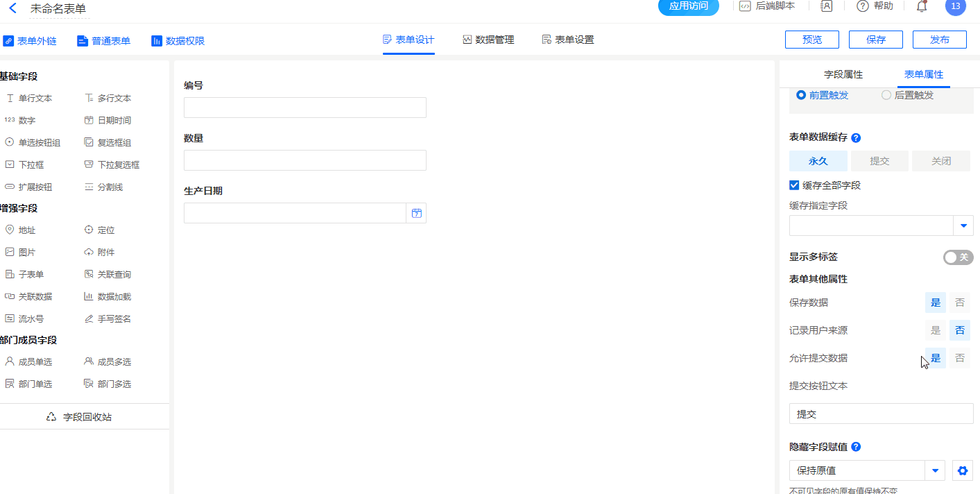Click the 提交按钮文本 input field

click(x=881, y=414)
